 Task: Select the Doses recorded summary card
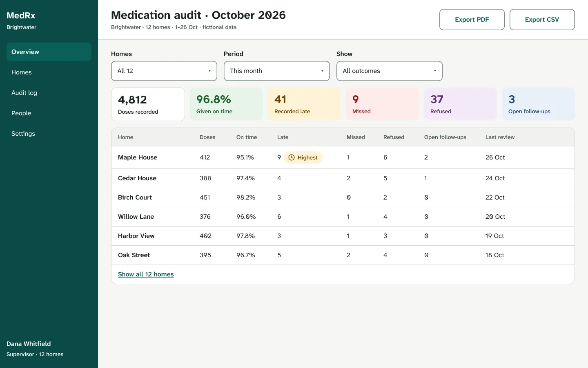[x=148, y=104]
